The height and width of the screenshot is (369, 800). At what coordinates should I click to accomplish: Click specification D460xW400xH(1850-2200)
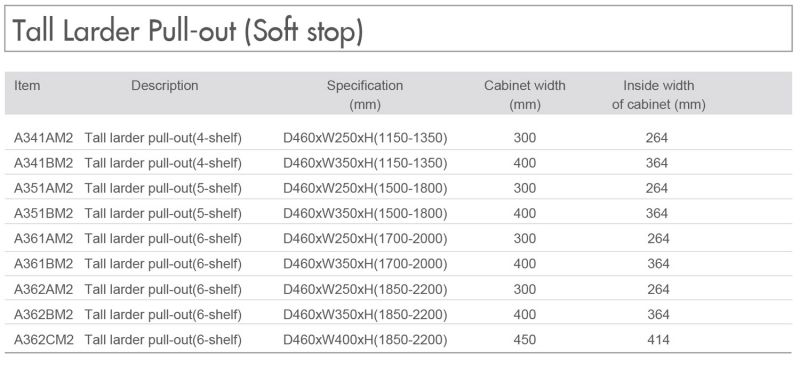click(x=365, y=340)
